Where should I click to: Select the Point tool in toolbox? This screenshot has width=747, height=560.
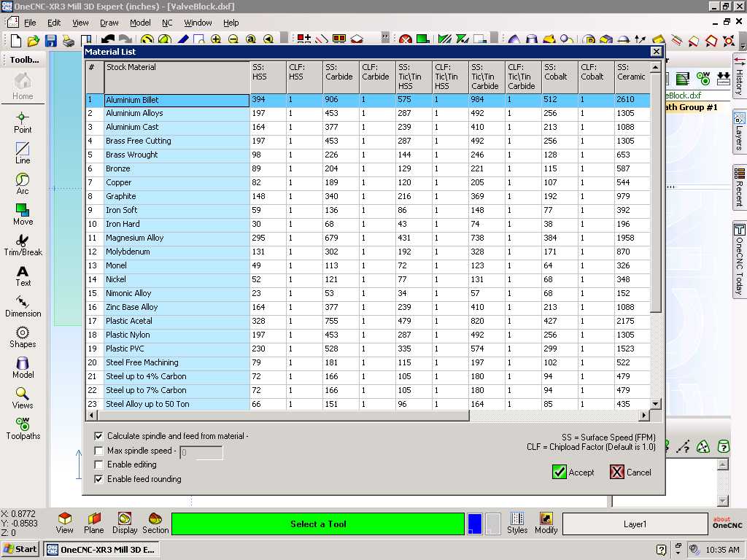point(23,122)
